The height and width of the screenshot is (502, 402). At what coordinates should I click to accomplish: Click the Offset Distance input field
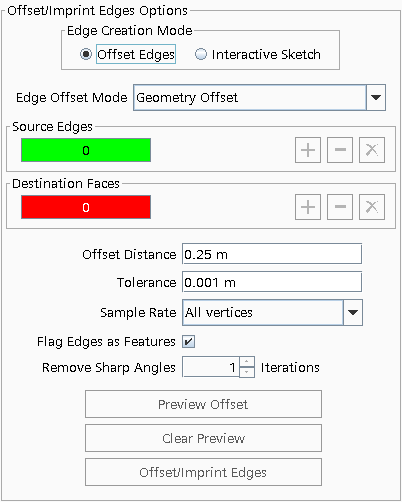[272, 254]
